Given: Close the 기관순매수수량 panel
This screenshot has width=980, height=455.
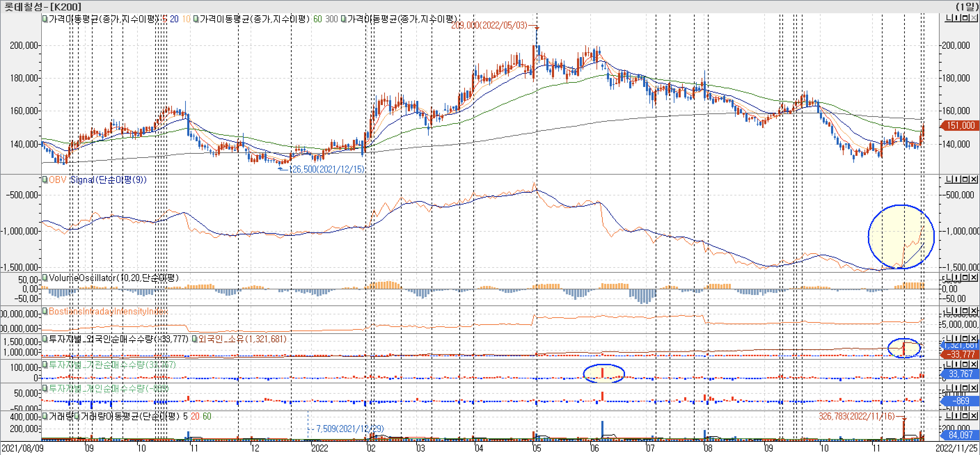Looking at the screenshot, I should click(x=974, y=364).
